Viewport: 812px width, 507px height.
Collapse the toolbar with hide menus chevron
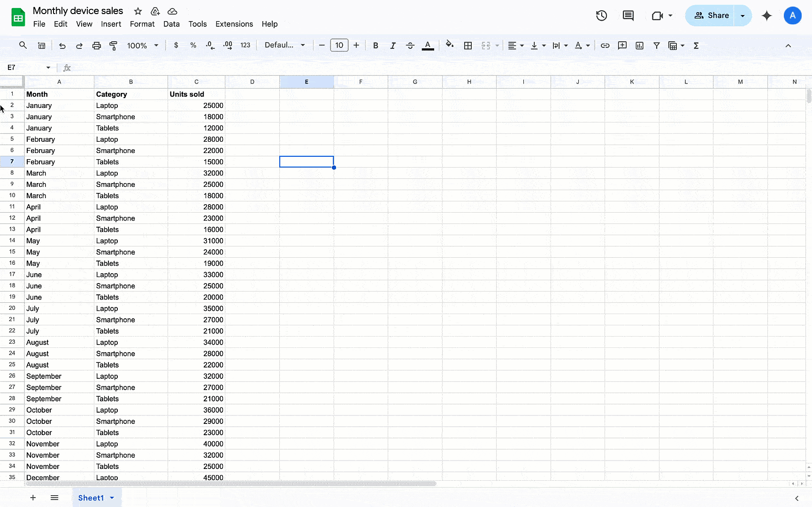(788, 46)
